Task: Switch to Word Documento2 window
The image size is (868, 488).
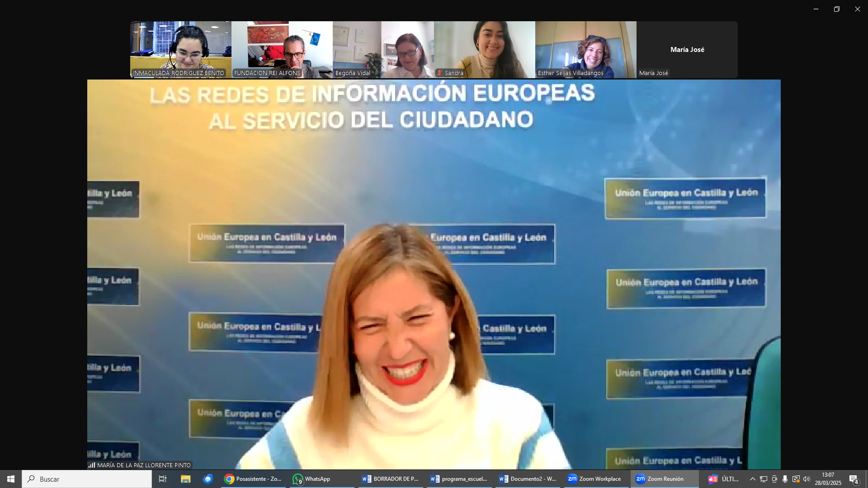Action: click(528, 479)
